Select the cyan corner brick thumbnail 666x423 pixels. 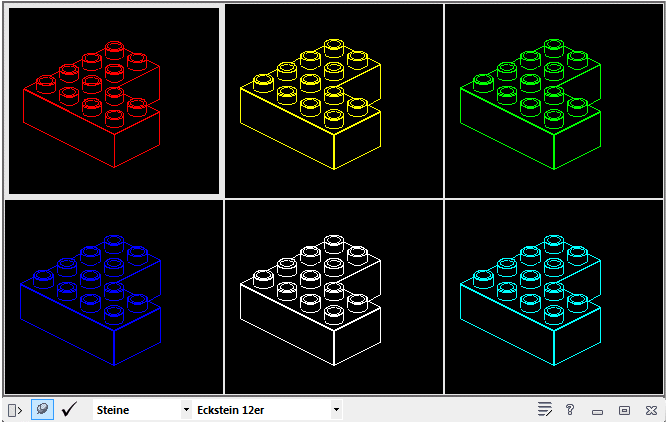(x=554, y=297)
